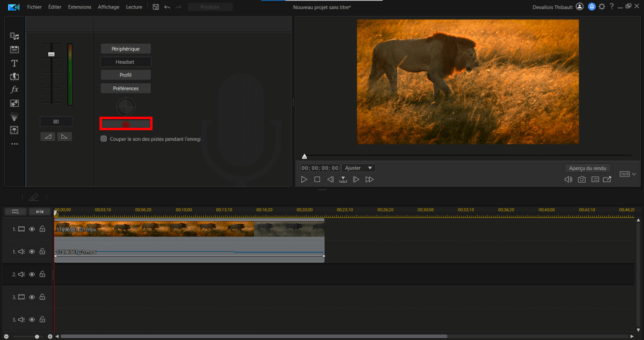This screenshot has width=644, height=340.
Task: Lock video track 3
Action: point(42,297)
